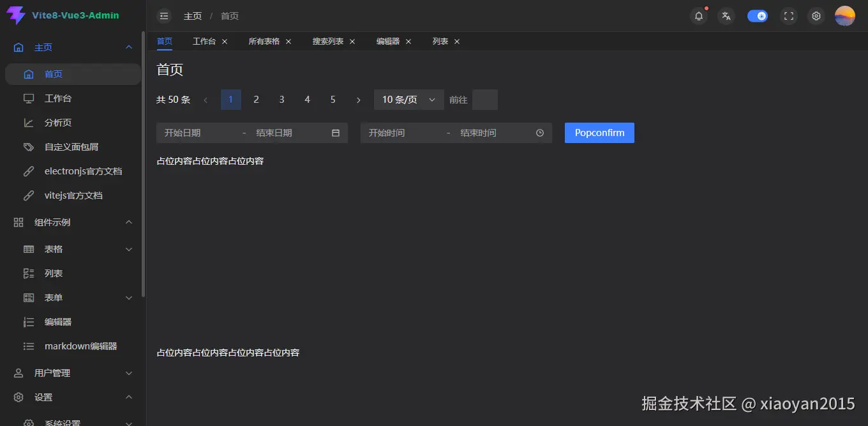Expand the 表格 submenu chevron

pos(129,249)
